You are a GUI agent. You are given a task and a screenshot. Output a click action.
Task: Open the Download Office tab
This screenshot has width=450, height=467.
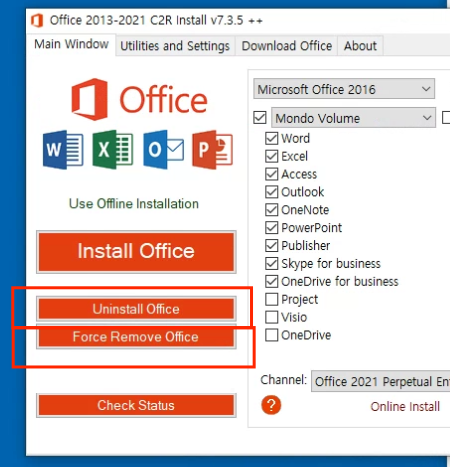pos(287,46)
